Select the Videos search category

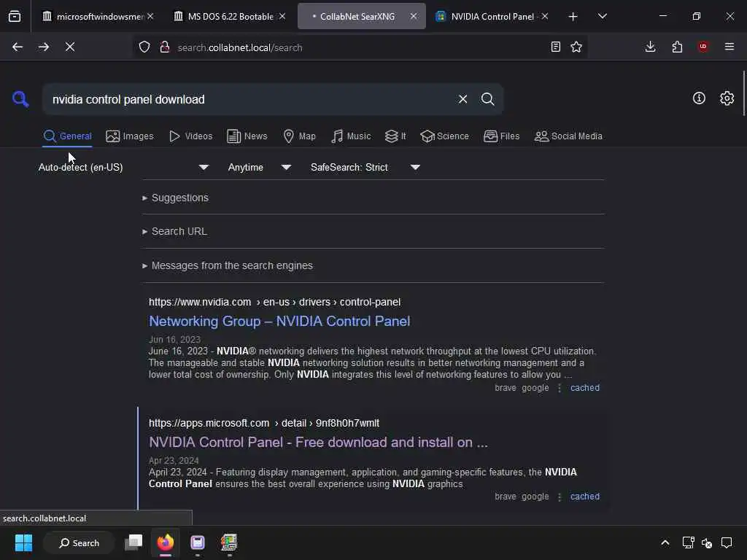190,136
